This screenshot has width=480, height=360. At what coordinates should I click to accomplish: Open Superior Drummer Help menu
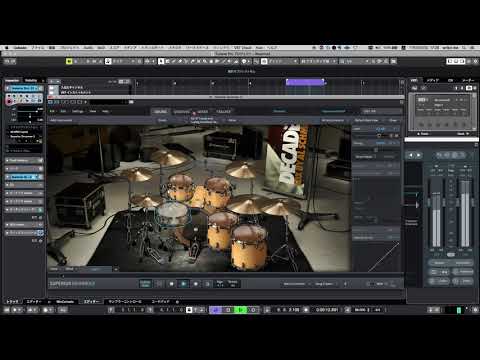[105, 111]
